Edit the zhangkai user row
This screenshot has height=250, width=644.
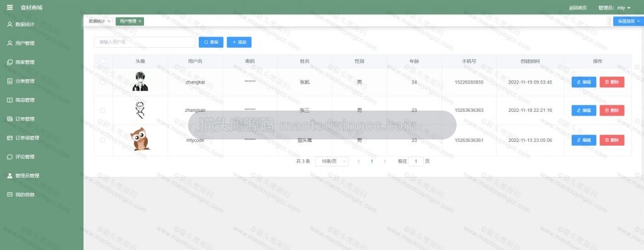(x=584, y=82)
